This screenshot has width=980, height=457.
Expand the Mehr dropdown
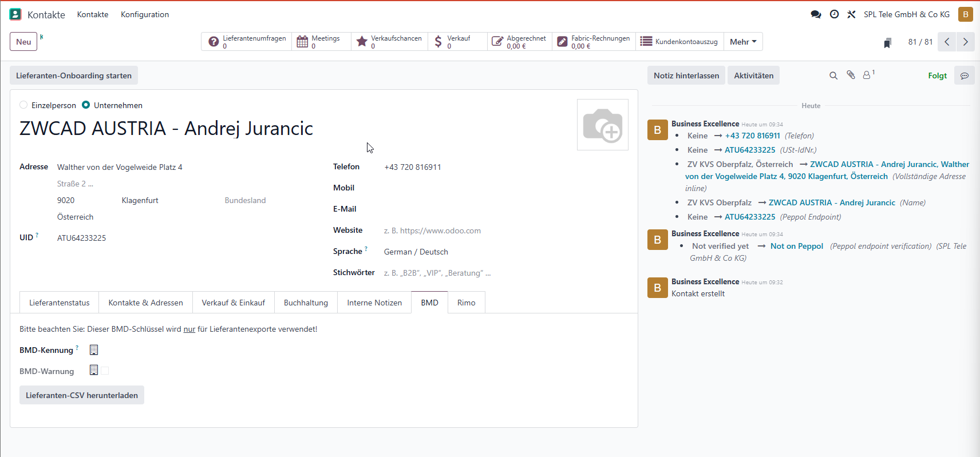(743, 42)
